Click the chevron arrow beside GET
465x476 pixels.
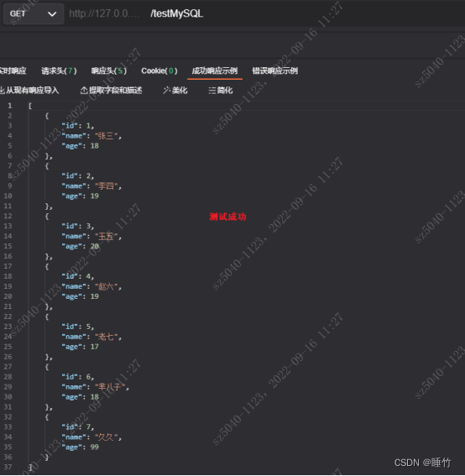[52, 14]
